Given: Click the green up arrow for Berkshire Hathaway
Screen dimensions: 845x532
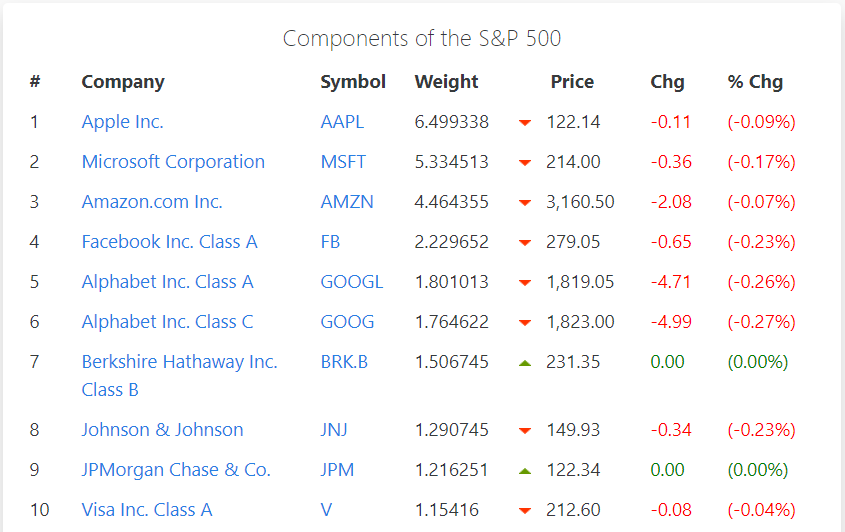Looking at the screenshot, I should (525, 362).
